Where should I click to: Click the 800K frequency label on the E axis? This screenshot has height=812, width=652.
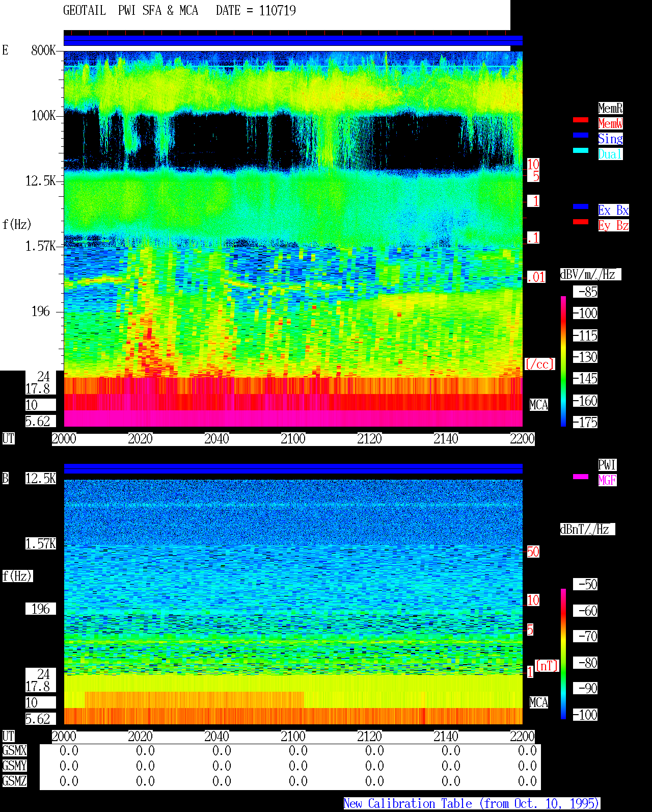(43, 50)
